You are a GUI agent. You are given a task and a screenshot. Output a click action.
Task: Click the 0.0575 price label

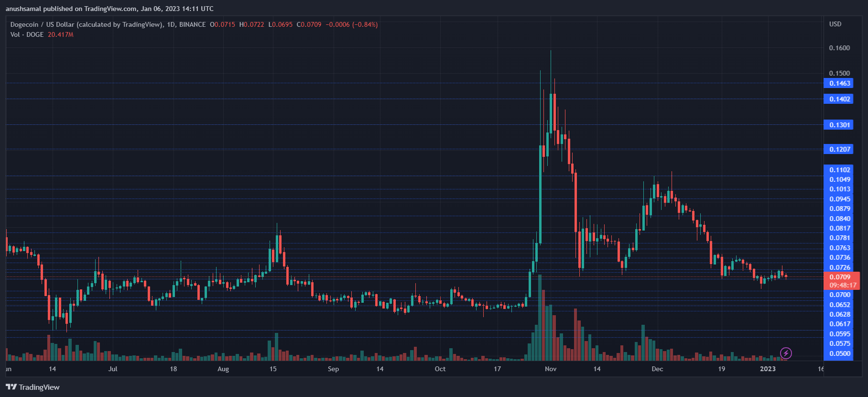[838, 343]
